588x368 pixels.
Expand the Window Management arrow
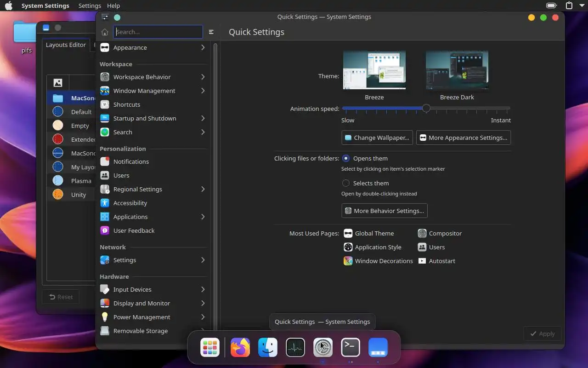point(203,91)
